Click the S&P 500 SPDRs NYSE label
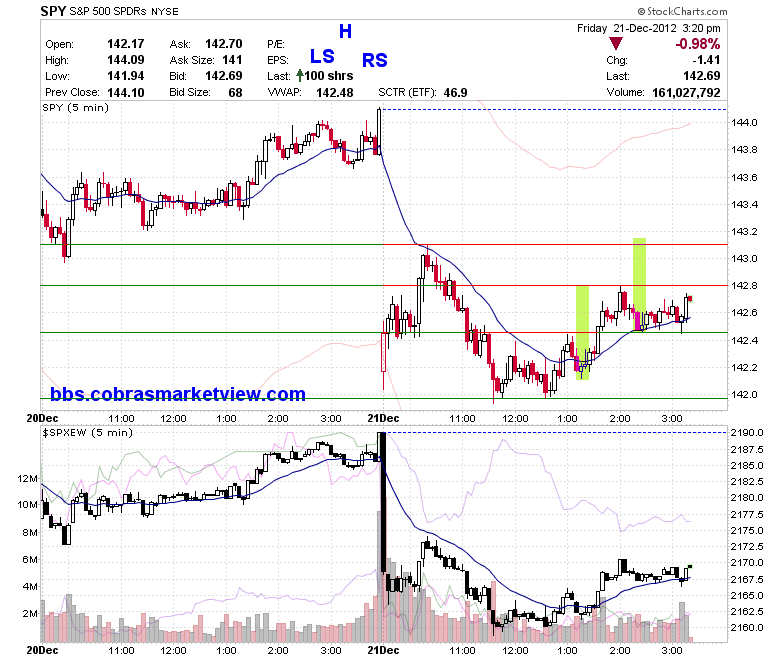Image resolution: width=780 pixels, height=659 pixels. (x=123, y=11)
